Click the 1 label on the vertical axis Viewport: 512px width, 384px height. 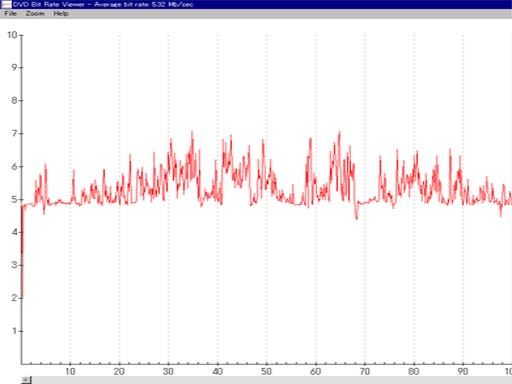coord(14,331)
